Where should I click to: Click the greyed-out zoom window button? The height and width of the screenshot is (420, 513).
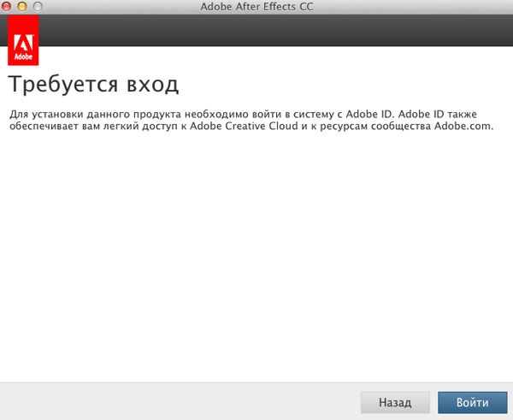(x=38, y=6)
